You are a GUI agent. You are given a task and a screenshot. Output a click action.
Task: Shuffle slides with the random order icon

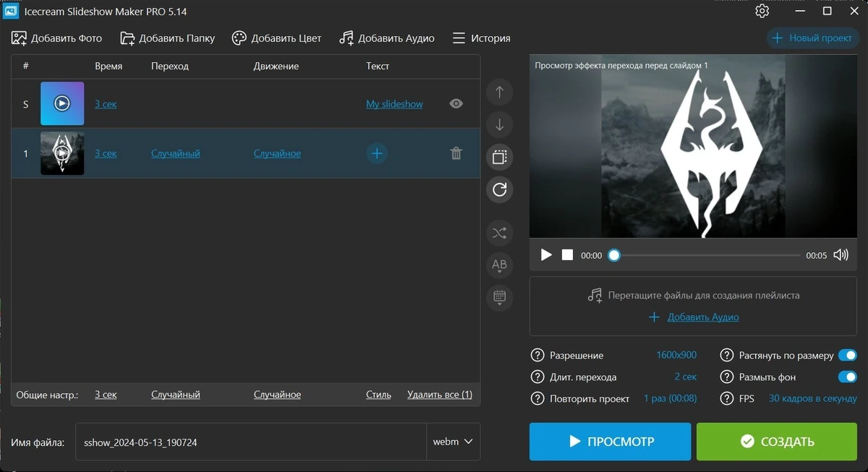tap(499, 233)
